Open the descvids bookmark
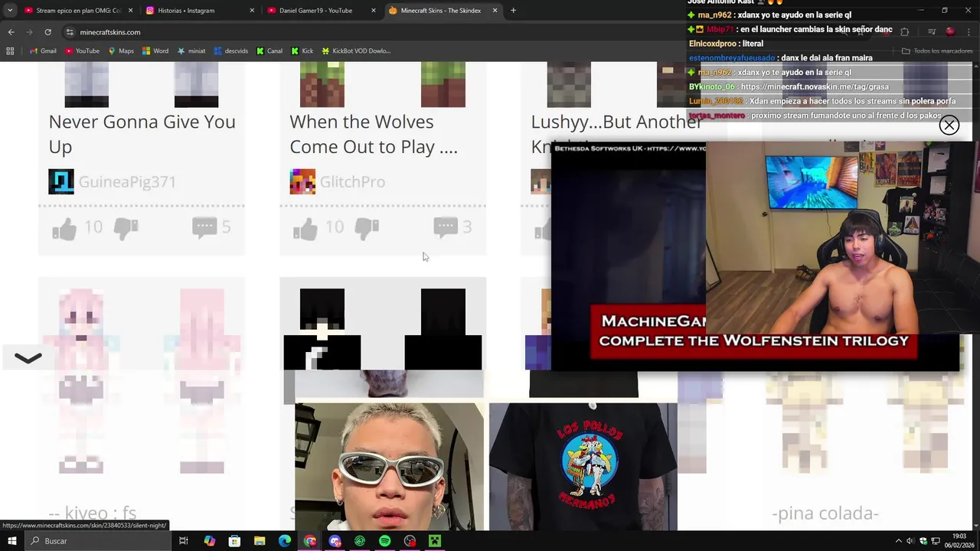The image size is (980, 551). pyautogui.click(x=231, y=51)
